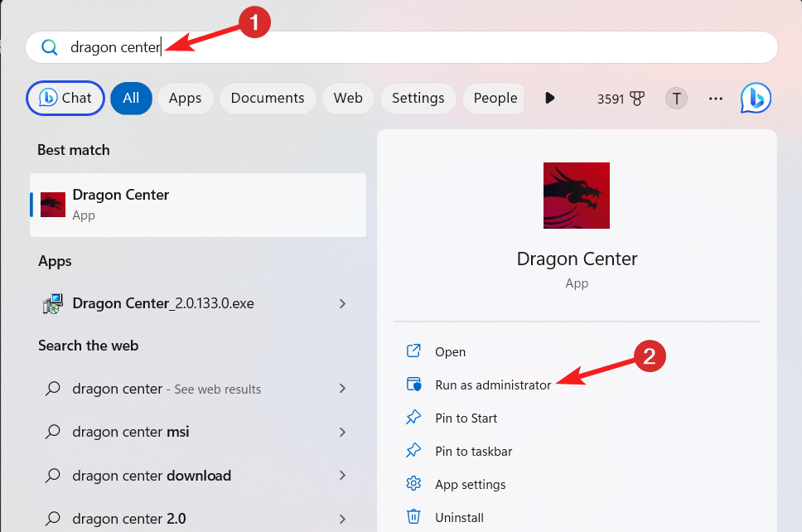Open App settings for Dragon Center
The width and height of the screenshot is (802, 532).
click(470, 485)
